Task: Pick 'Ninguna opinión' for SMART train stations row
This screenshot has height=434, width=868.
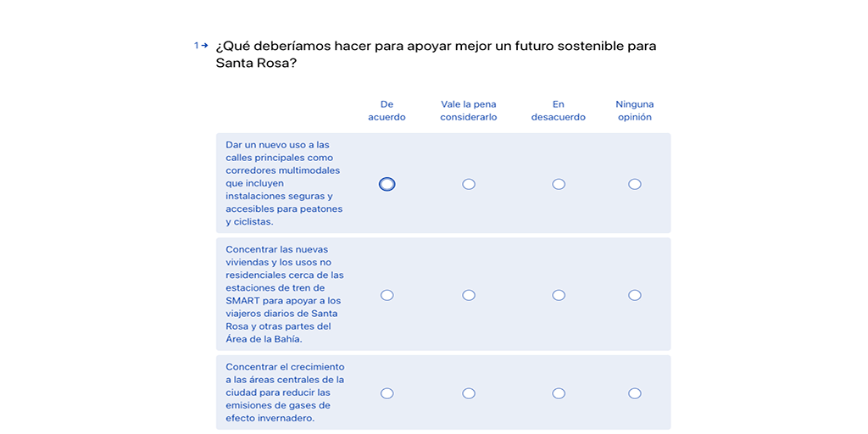Action: point(634,295)
